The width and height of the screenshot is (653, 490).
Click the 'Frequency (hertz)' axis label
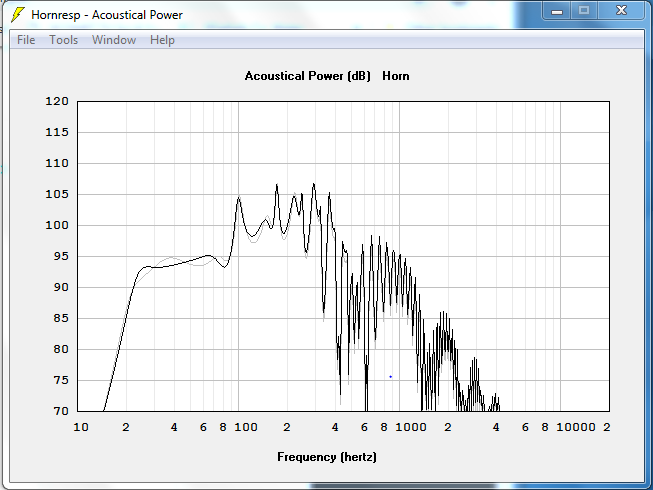[x=327, y=457]
